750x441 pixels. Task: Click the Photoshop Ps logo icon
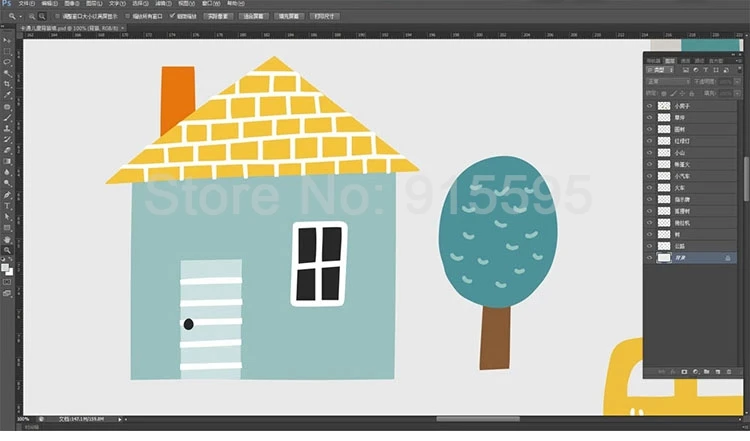click(7, 4)
